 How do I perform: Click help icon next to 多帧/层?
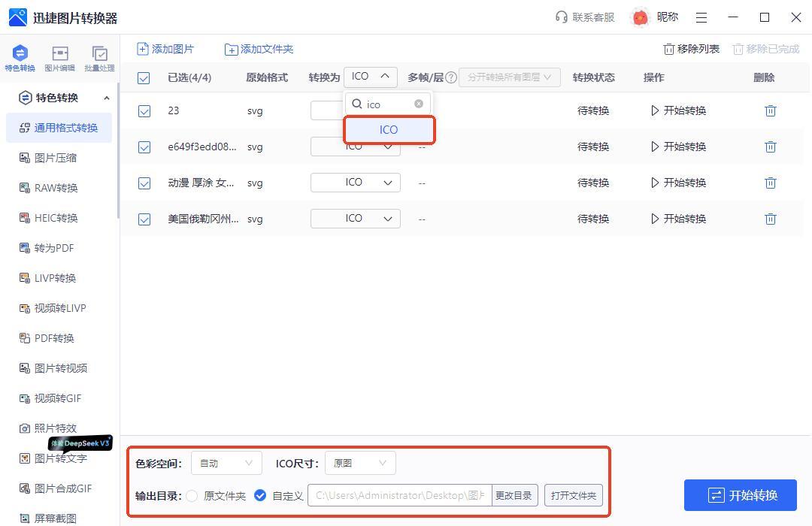451,77
